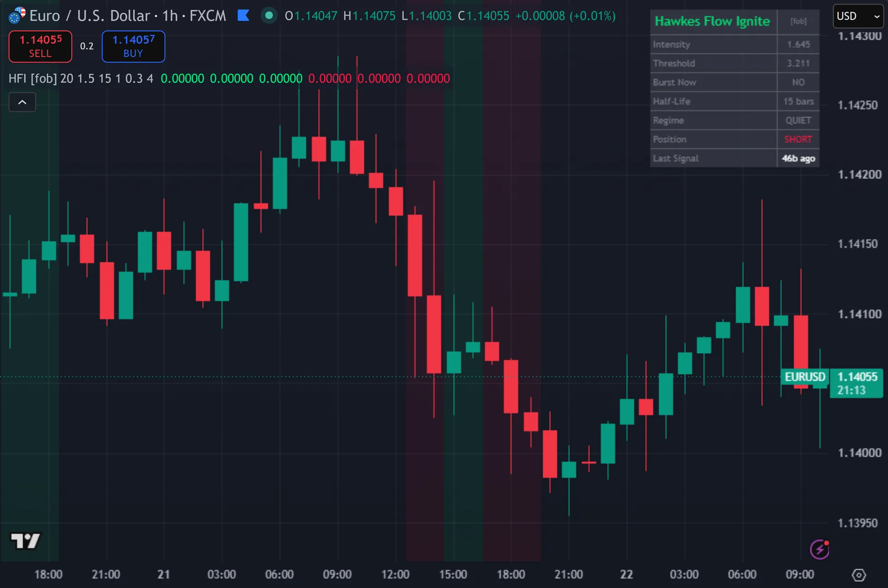Click the Last Signal value 46b ago
This screenshot has width=888, height=588.
pos(799,158)
